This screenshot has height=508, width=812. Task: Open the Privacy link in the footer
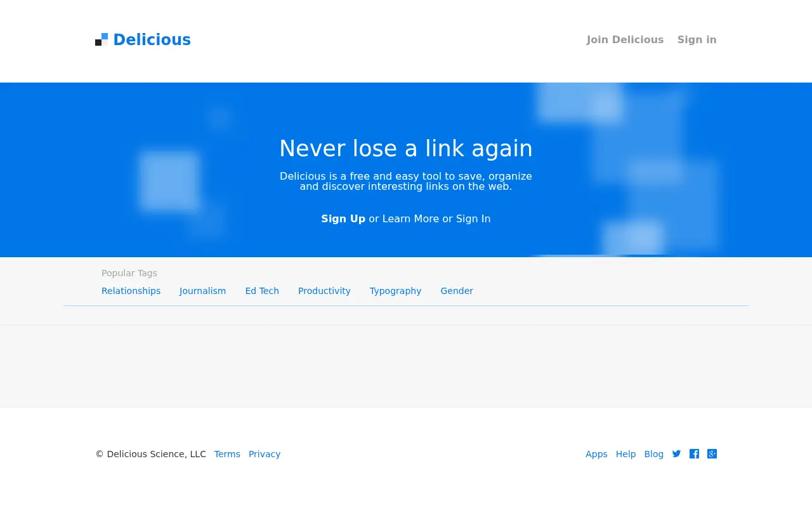click(x=265, y=454)
